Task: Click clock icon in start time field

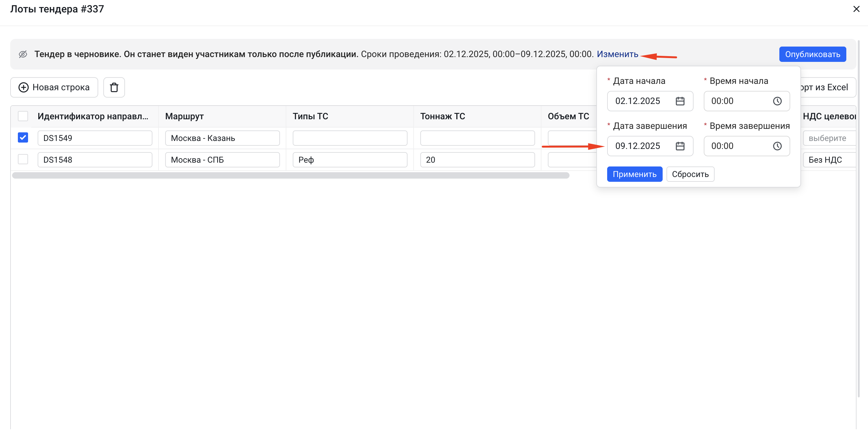Action: pos(777,101)
